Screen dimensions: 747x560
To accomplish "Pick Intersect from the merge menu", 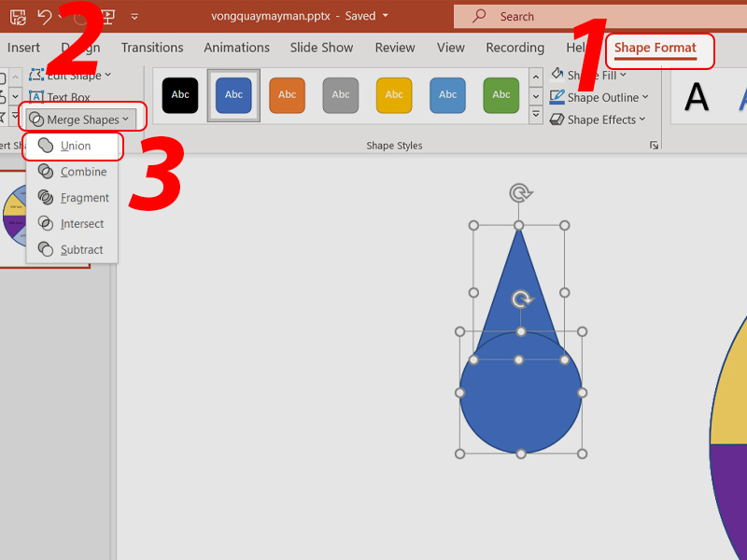I will click(x=81, y=224).
